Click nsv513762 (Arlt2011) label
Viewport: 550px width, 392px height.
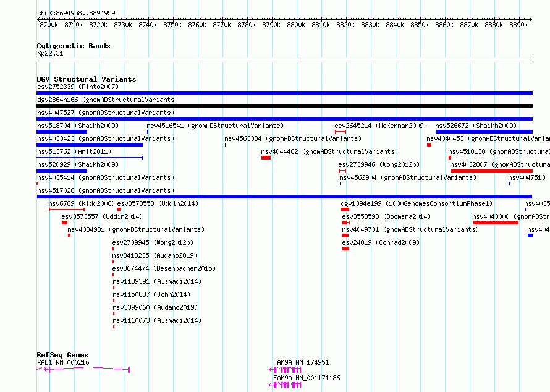74,151
